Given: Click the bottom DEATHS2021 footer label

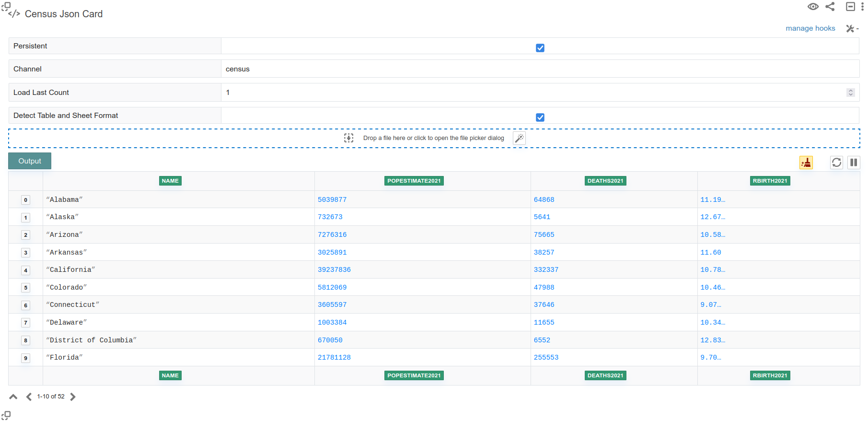Looking at the screenshot, I should (x=605, y=375).
